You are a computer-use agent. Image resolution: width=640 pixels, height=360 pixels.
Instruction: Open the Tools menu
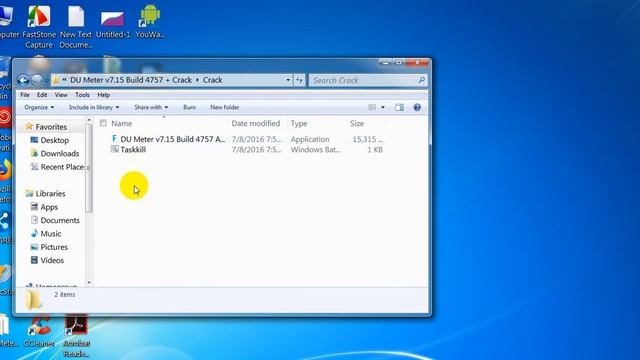pyautogui.click(x=82, y=95)
